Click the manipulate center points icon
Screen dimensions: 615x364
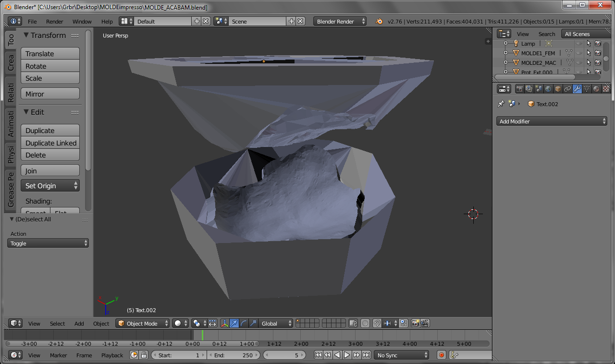(x=212, y=324)
